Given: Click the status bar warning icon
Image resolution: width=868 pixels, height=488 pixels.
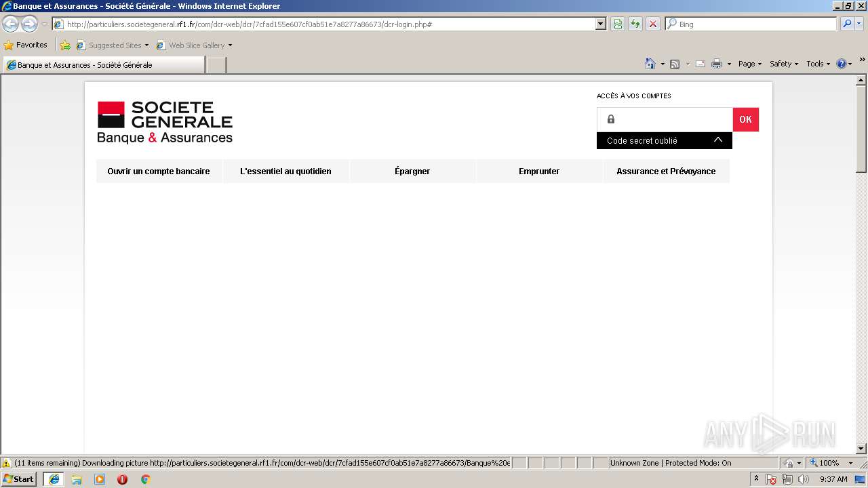Looking at the screenshot, I should coord(7,464).
